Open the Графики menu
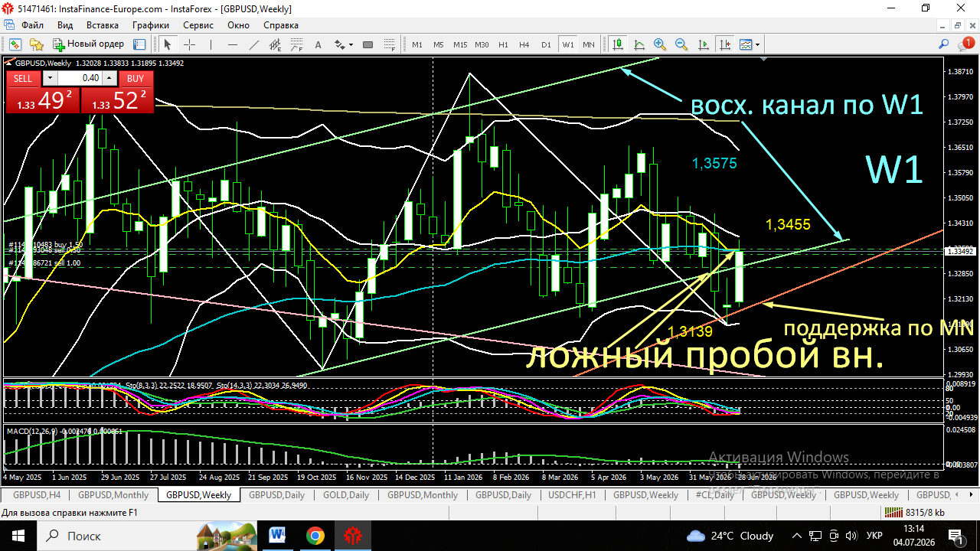Screen dimensions: 980x551 (x=151, y=25)
